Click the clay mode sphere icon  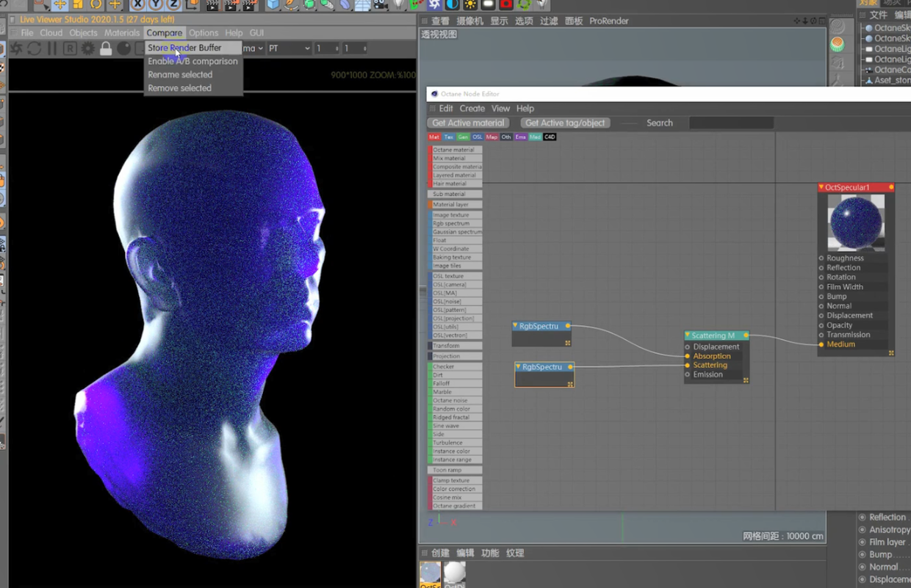pyautogui.click(x=124, y=48)
